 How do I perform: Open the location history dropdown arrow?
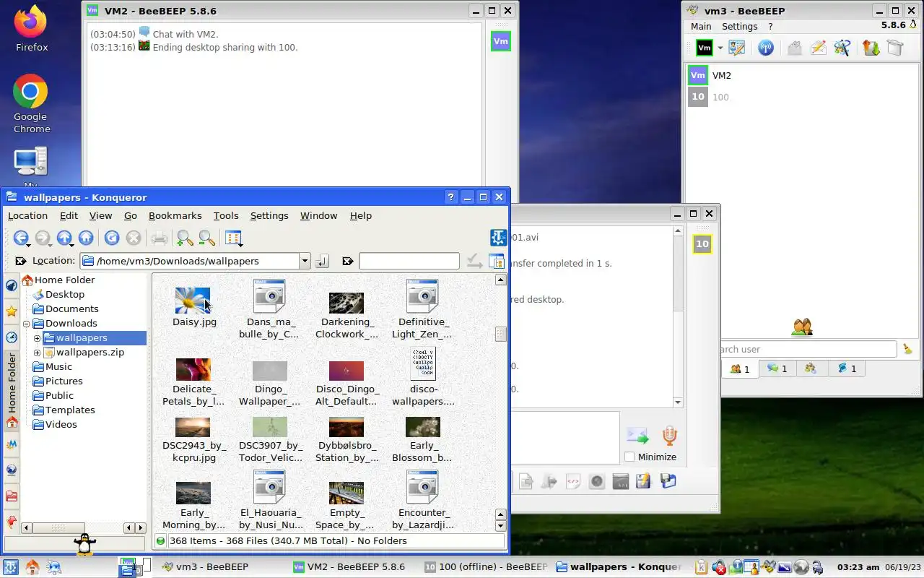[305, 261]
